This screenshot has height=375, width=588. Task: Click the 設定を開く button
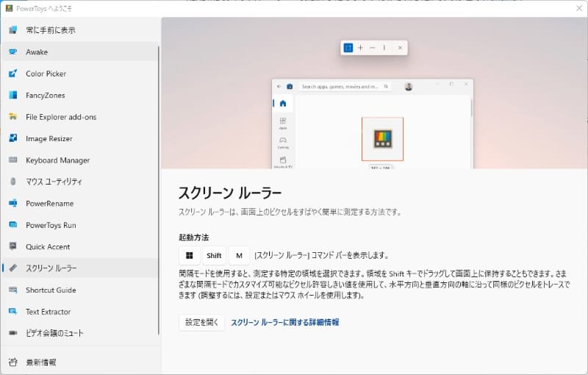(x=201, y=323)
